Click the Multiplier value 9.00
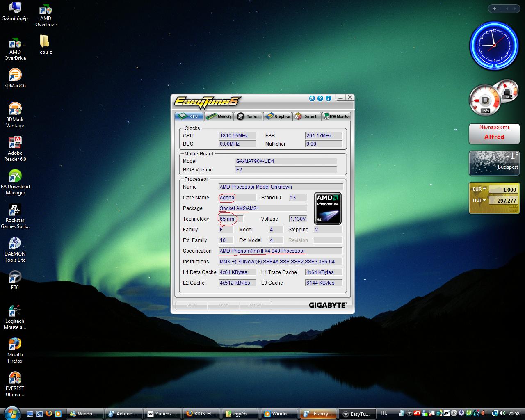 pyautogui.click(x=324, y=144)
